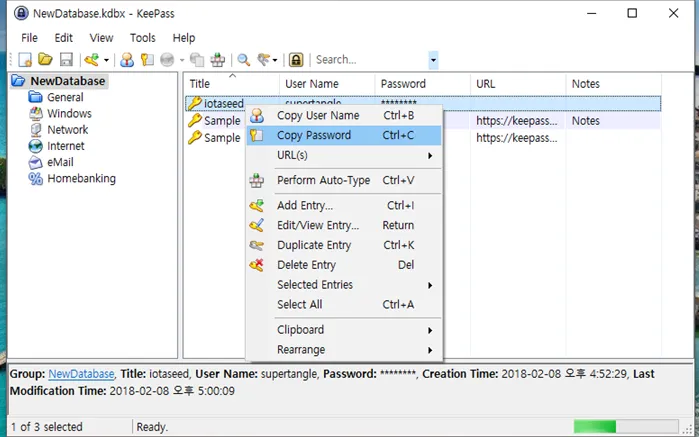Select the NewDatabase root group

pyautogui.click(x=68, y=81)
